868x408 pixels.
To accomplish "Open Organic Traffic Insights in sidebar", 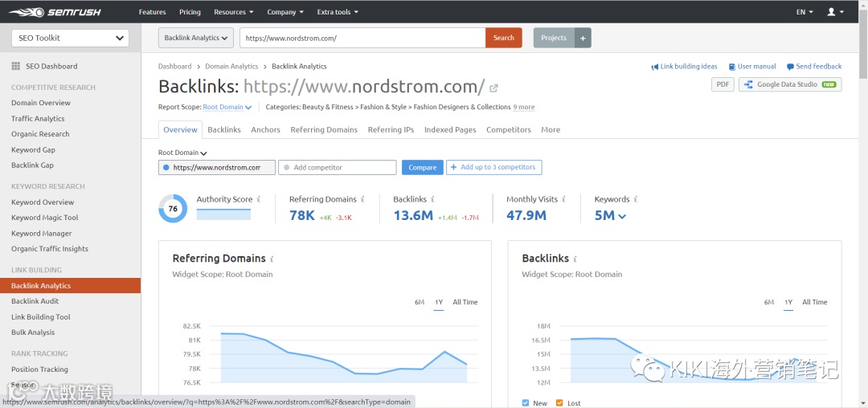I will coord(50,249).
